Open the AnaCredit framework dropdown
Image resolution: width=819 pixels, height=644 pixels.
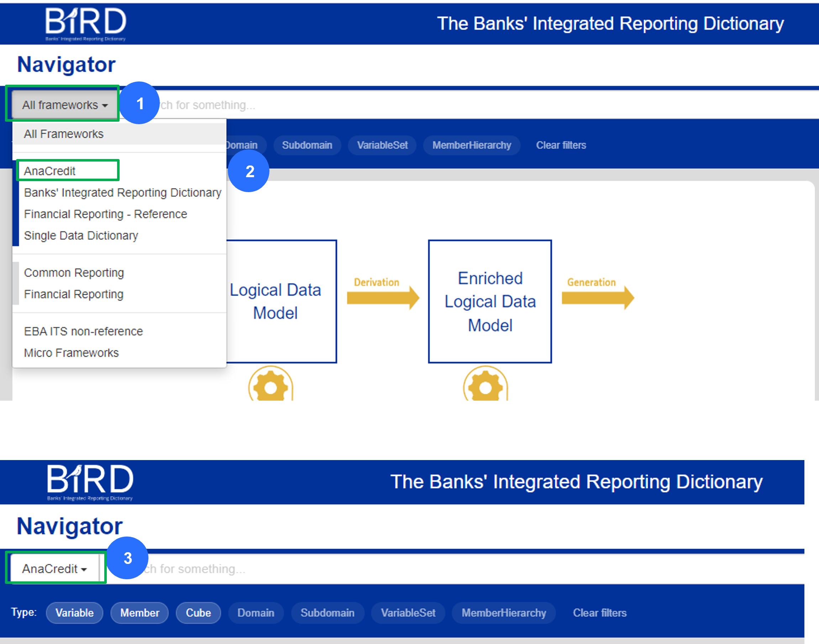54,568
